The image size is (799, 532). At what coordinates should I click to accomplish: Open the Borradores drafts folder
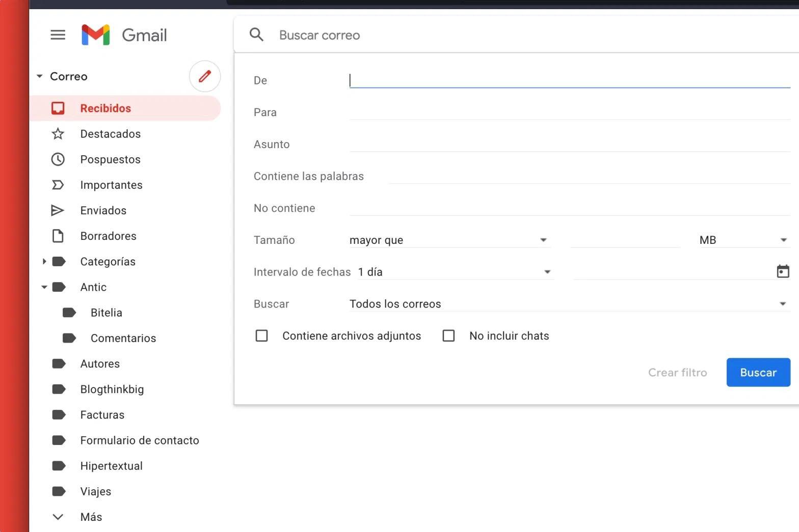click(x=108, y=236)
